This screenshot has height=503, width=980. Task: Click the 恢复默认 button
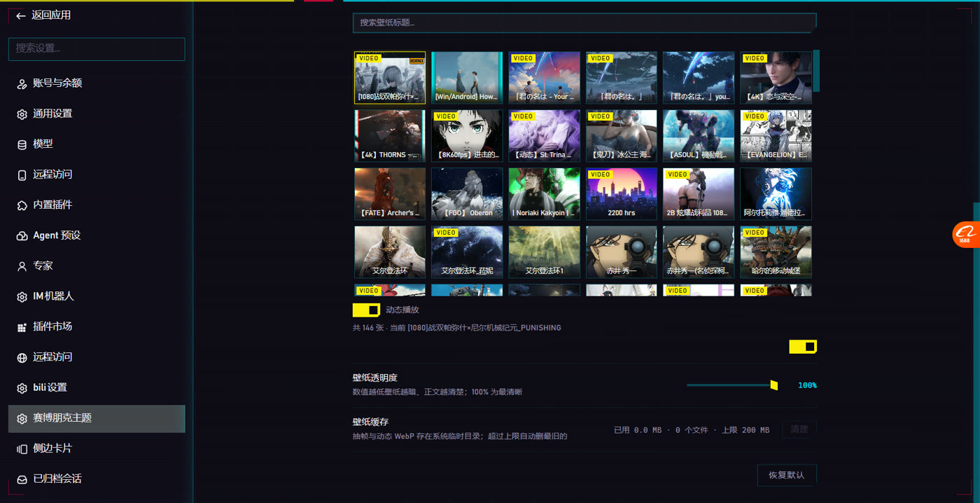click(x=787, y=475)
